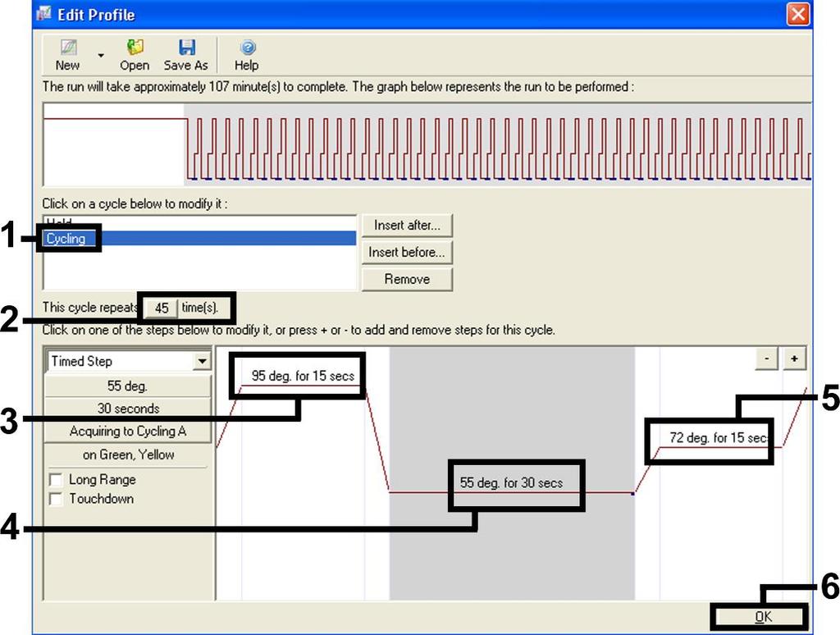This screenshot has height=635, width=840.
Task: Enable the Long Range checkbox
Action: pos(56,479)
